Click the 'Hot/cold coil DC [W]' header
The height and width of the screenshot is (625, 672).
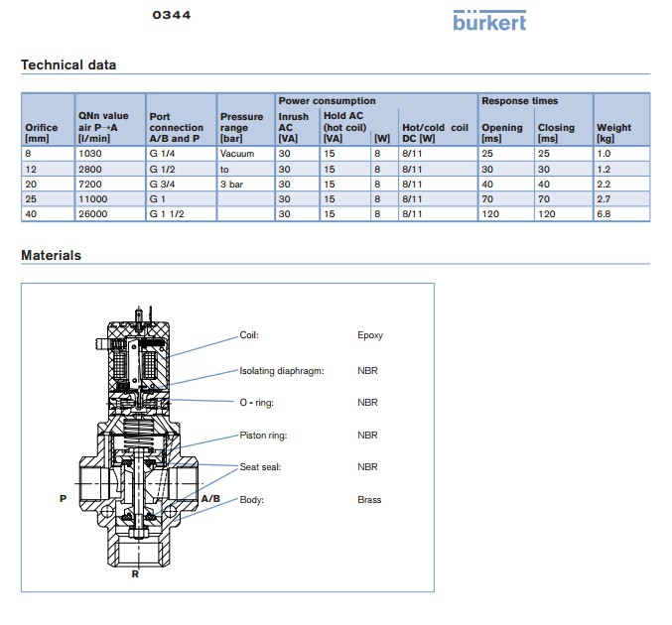click(435, 133)
